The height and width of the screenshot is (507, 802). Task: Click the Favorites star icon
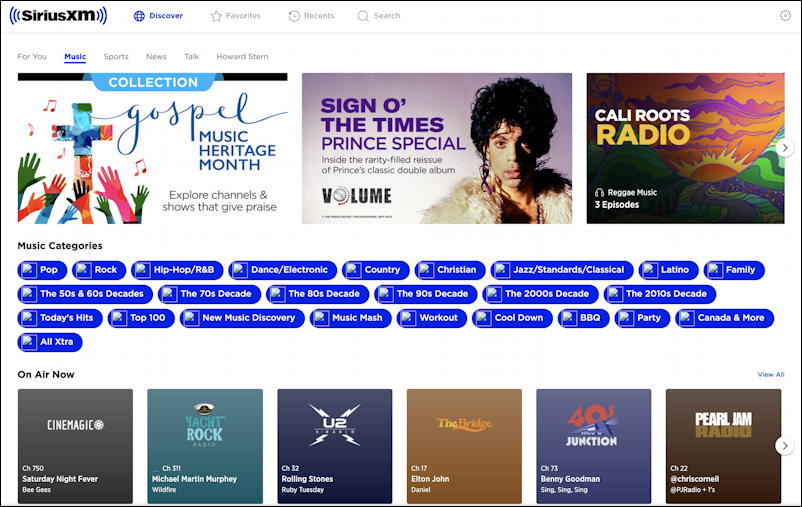[216, 16]
